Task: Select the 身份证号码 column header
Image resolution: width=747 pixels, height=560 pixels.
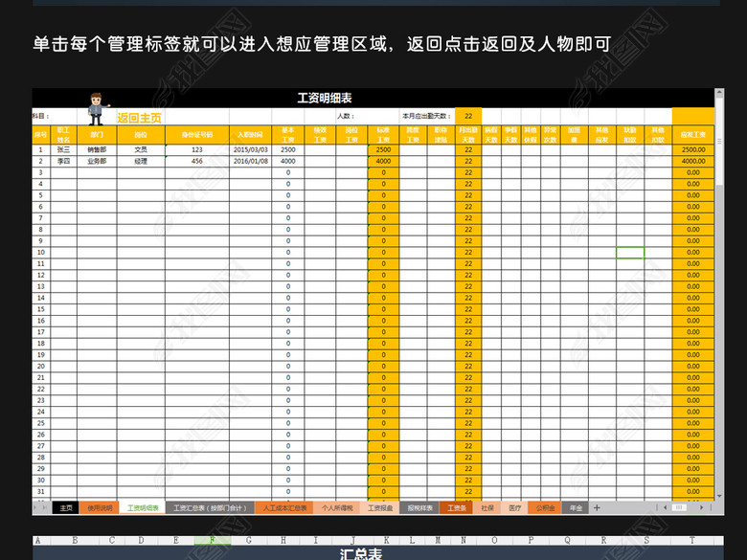Action: click(x=197, y=135)
